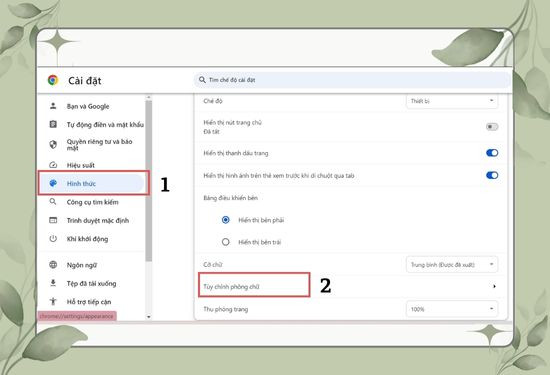Click the power icon for Khi khởi động

(x=53, y=239)
